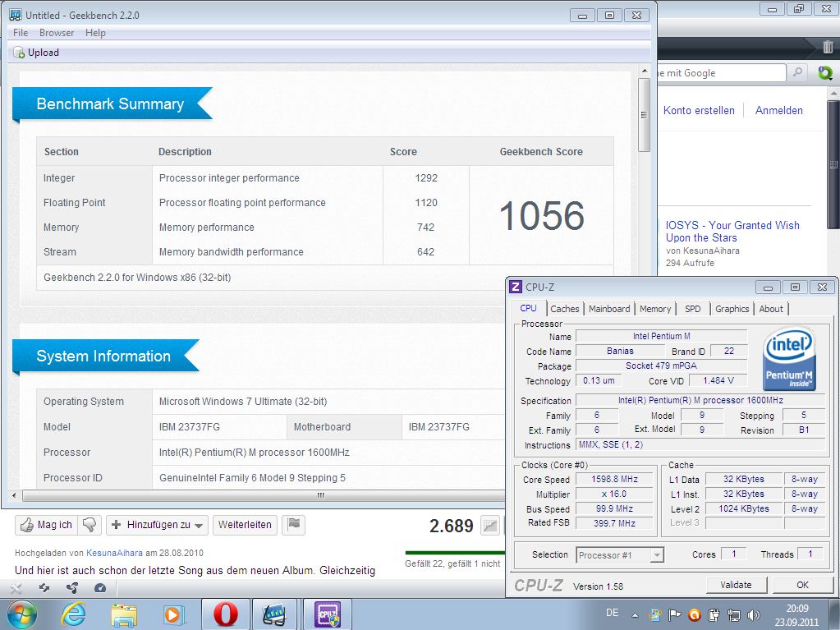Click the Opera closed tabs trash icon
This screenshot has width=840, height=630.
tap(827, 48)
